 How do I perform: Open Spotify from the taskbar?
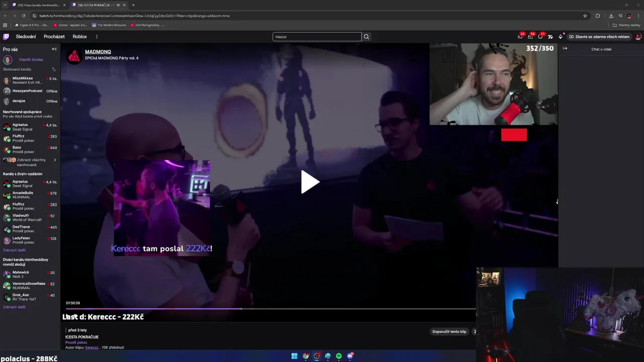pos(339,356)
